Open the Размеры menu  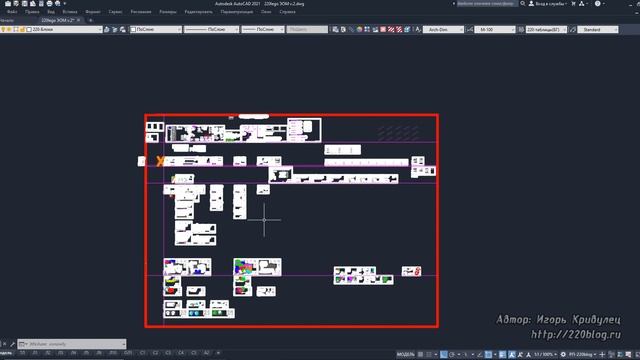(x=168, y=12)
